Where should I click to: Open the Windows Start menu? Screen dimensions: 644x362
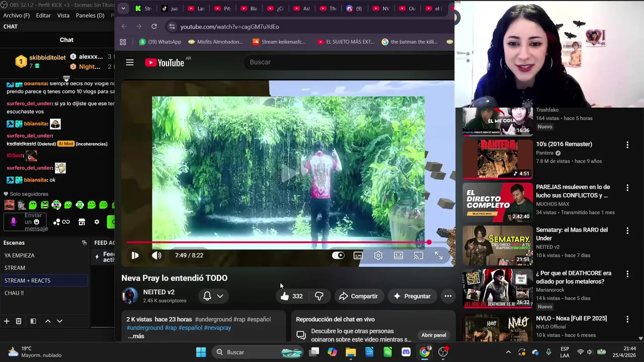pyautogui.click(x=201, y=352)
